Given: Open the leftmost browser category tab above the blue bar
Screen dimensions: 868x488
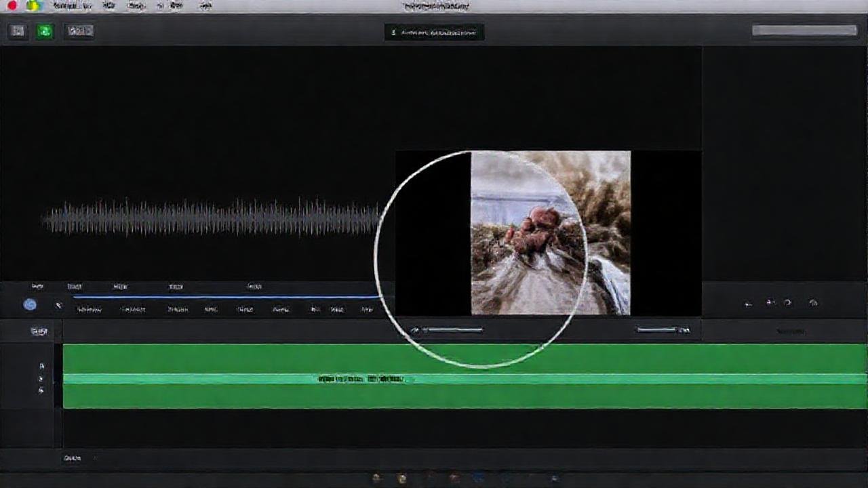Looking at the screenshot, I should click(x=37, y=286).
